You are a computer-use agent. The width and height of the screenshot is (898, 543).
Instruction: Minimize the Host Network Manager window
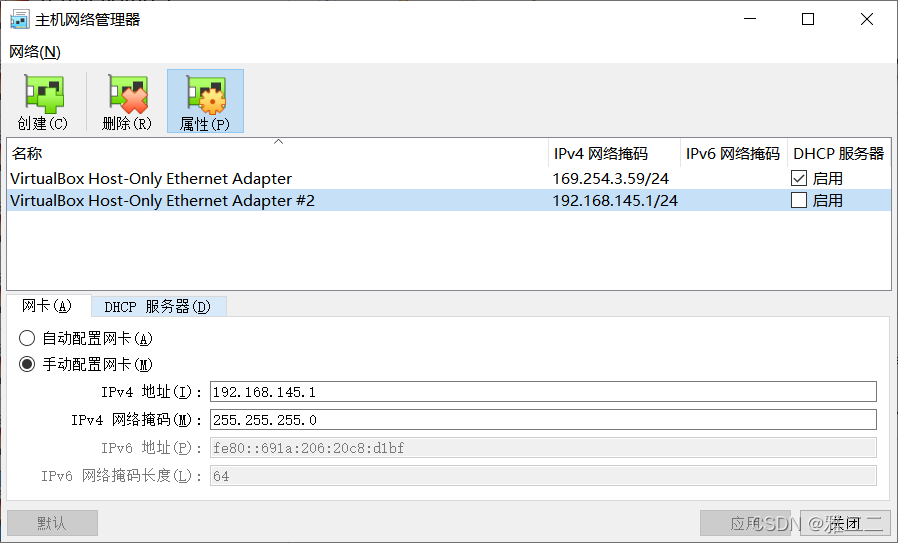coord(750,19)
